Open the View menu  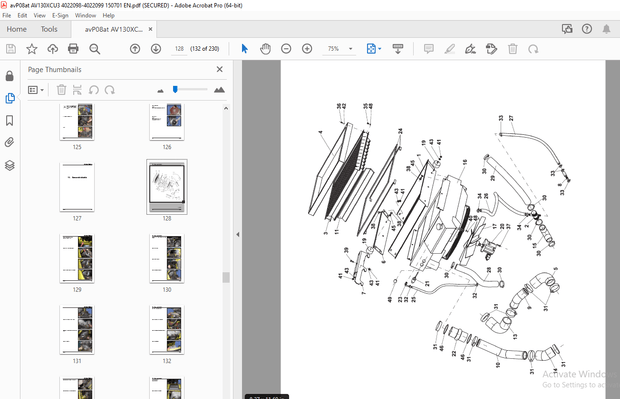[39, 15]
